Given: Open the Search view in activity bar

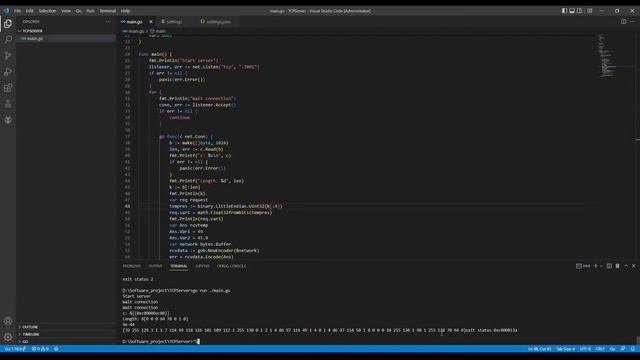Looking at the screenshot, I should click(x=8, y=40).
